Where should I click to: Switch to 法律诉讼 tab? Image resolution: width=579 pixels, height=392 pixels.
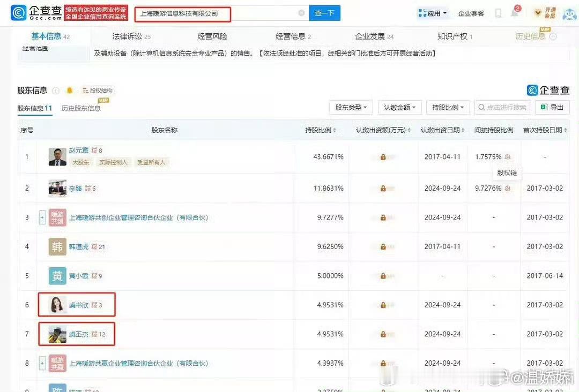[131, 36]
